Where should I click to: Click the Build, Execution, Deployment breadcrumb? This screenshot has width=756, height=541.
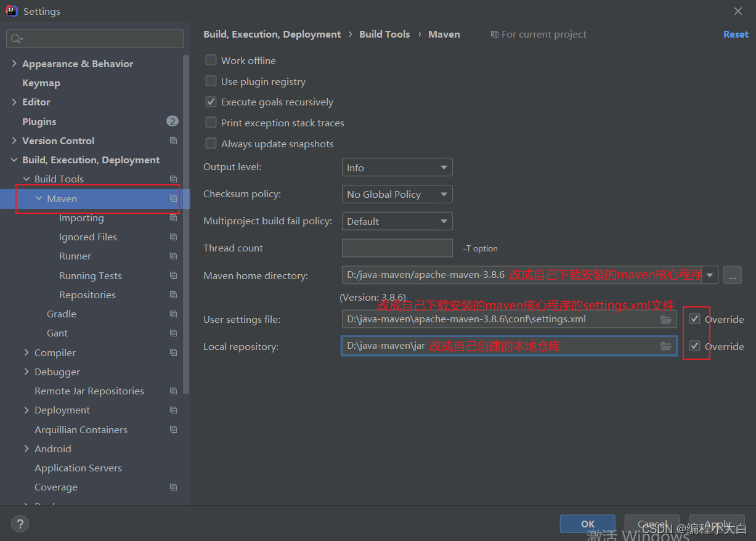click(272, 35)
